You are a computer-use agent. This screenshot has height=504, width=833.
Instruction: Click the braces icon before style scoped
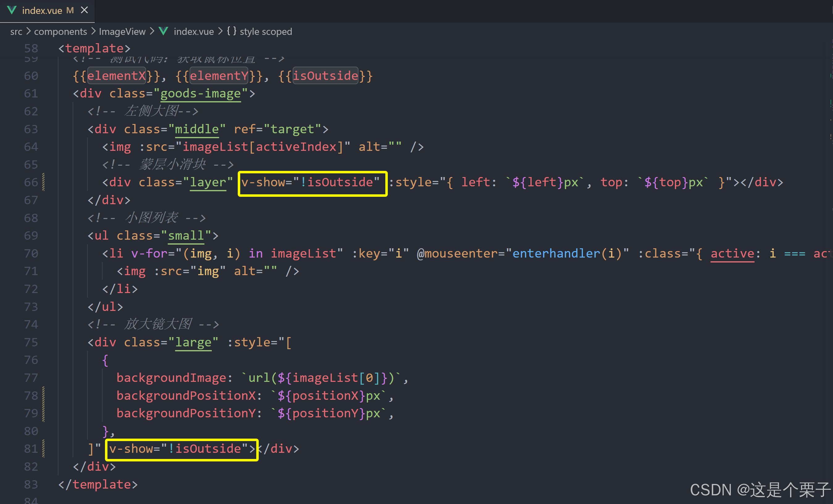(232, 31)
